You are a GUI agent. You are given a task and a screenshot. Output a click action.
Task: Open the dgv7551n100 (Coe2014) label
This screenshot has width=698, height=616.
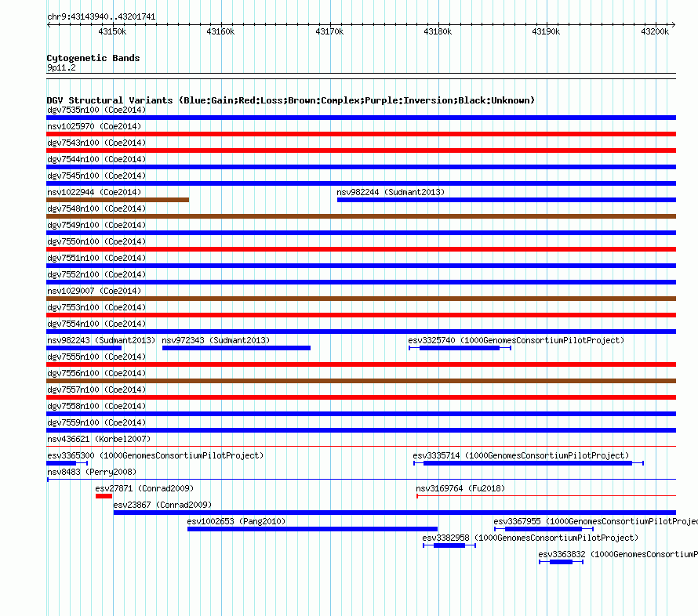(96, 258)
